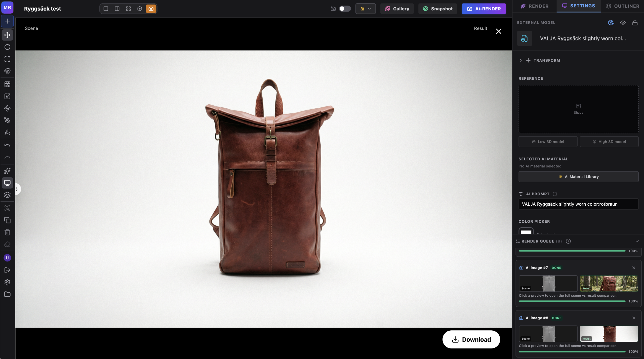
Task: Click the rotate tool icon
Action: click(x=7, y=47)
